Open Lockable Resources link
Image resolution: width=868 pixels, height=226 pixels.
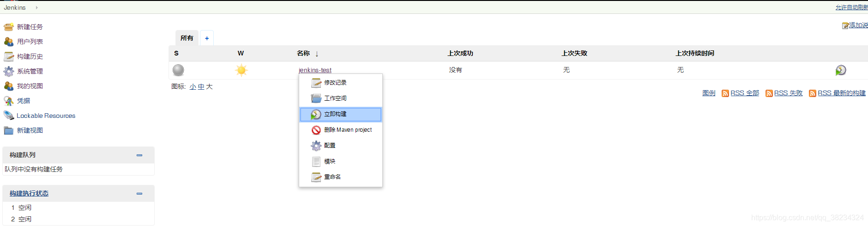pyautogui.click(x=46, y=116)
